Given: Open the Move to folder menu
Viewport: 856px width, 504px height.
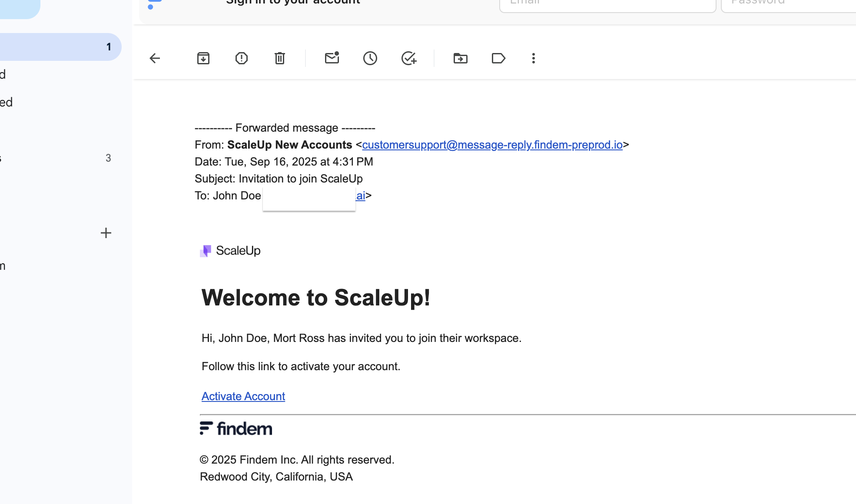Looking at the screenshot, I should [461, 58].
